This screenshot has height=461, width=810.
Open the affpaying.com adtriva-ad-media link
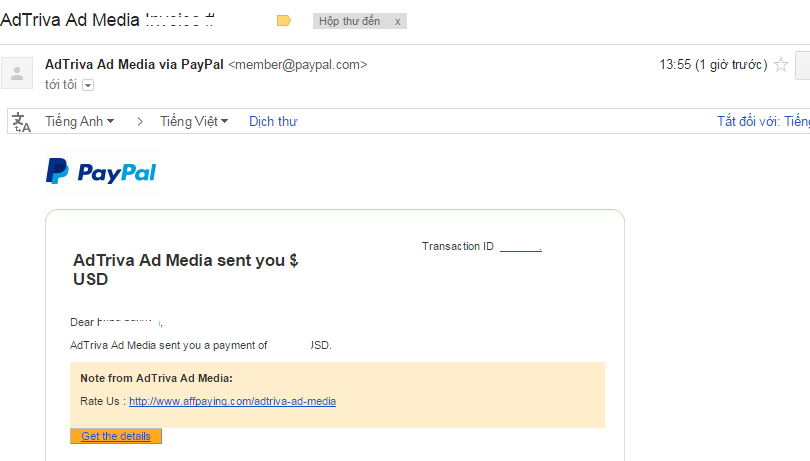click(232, 401)
